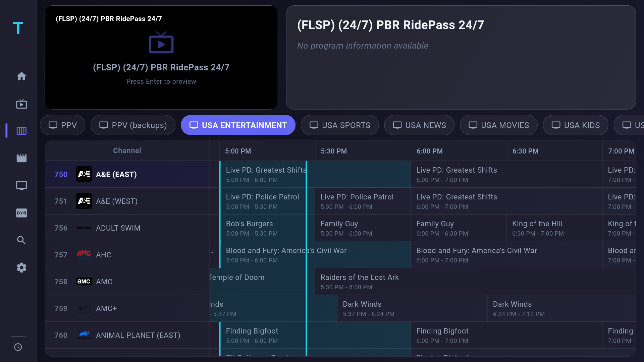Open Finding Bigfoot 6:00 PM program
The width and height of the screenshot is (644, 362).
point(506,335)
